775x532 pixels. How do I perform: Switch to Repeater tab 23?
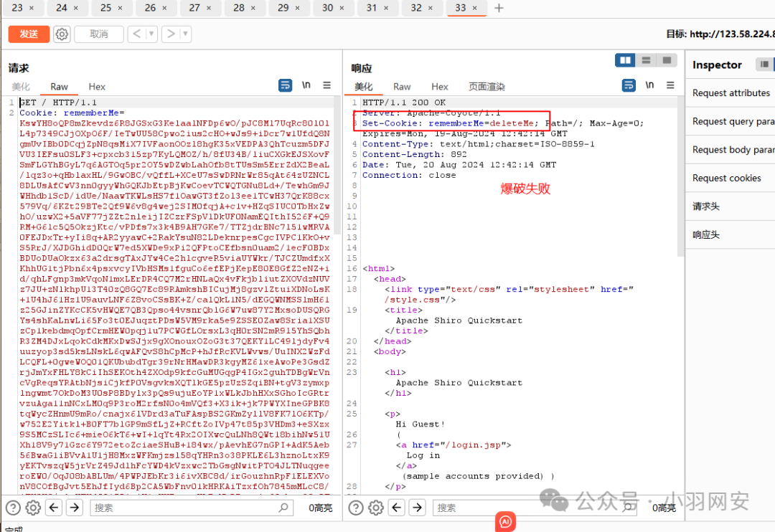(x=17, y=8)
